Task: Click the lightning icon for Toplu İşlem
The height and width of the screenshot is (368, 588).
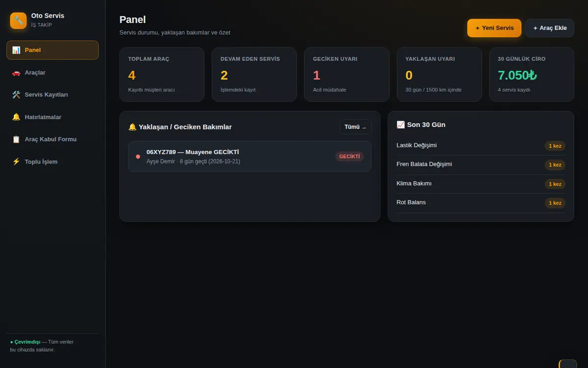Action: tap(16, 162)
